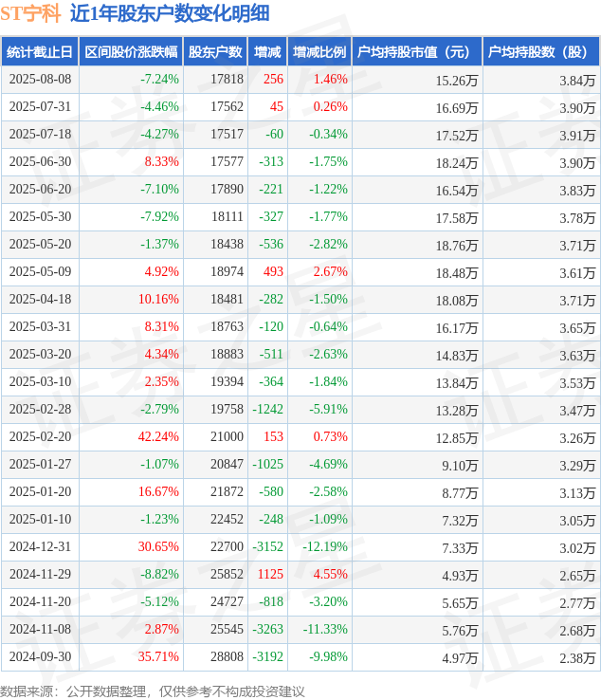The image size is (601, 700).
Task: Select the 股东户数 column header
Action: click(215, 52)
